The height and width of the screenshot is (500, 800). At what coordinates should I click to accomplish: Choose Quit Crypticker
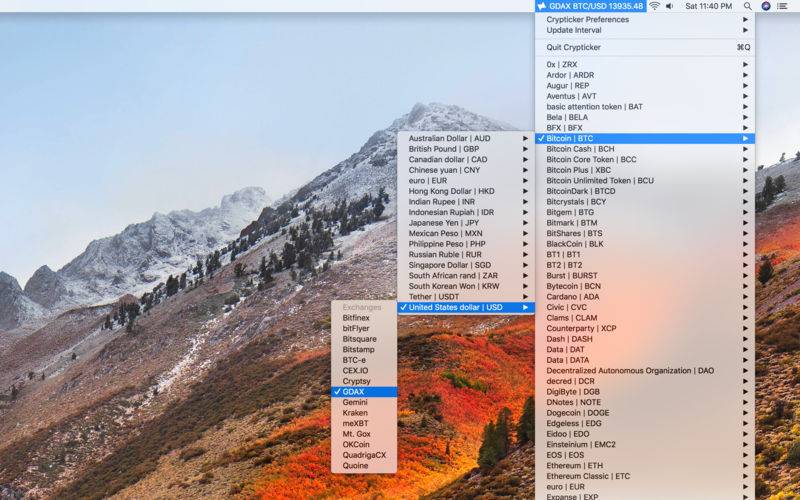pos(645,47)
